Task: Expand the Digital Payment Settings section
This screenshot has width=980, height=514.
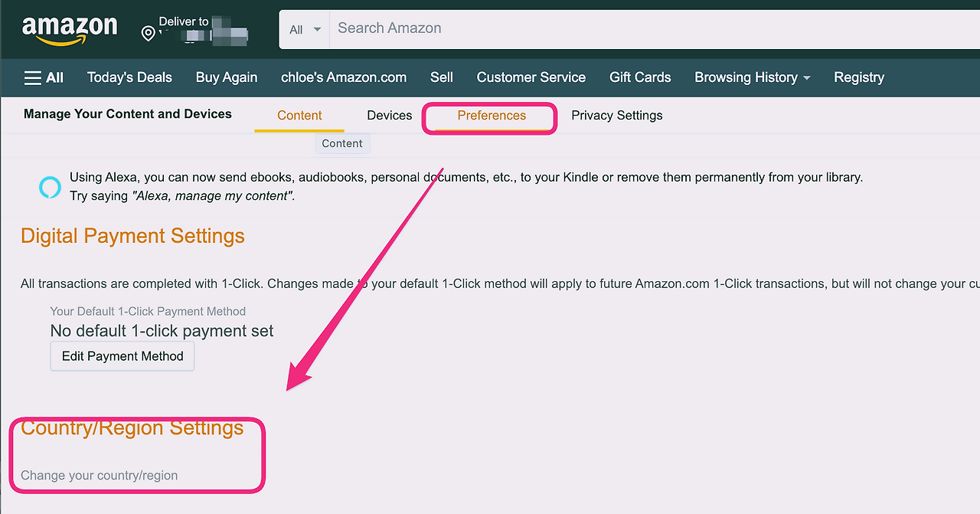Action: 132,236
